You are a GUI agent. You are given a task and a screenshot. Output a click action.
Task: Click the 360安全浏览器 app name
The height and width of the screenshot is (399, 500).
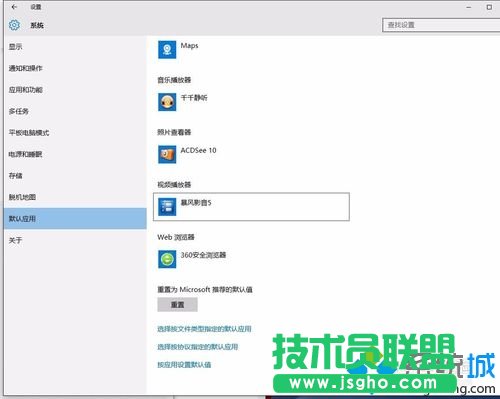click(203, 255)
